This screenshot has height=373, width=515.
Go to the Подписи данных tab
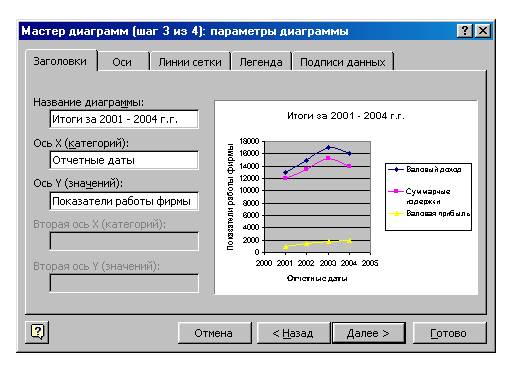click(343, 62)
